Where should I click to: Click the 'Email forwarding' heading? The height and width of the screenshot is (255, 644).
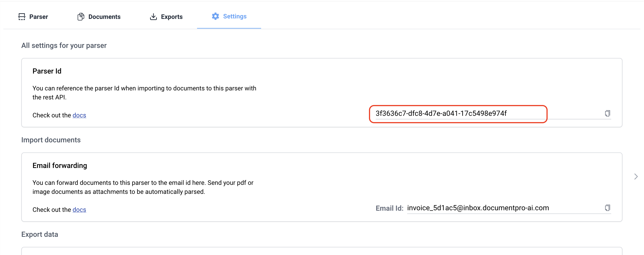(x=60, y=166)
